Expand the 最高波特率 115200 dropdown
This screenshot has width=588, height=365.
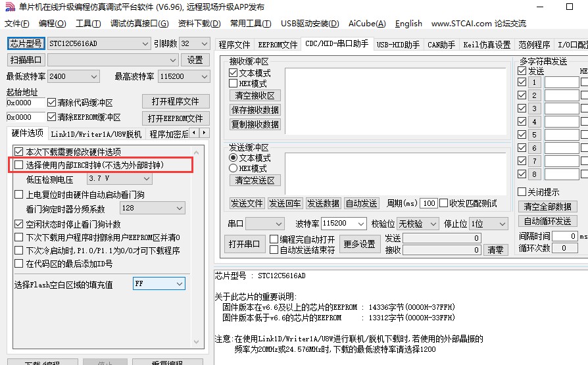pos(204,76)
